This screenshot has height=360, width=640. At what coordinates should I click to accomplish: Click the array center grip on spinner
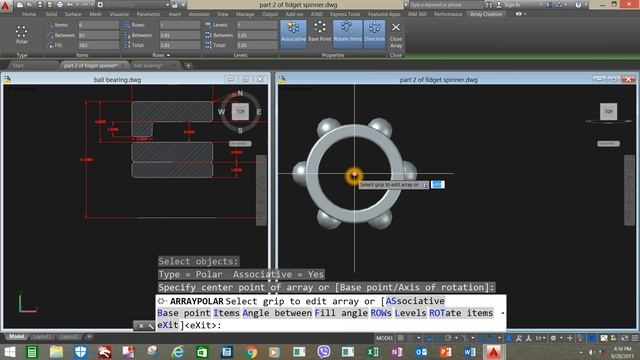354,175
